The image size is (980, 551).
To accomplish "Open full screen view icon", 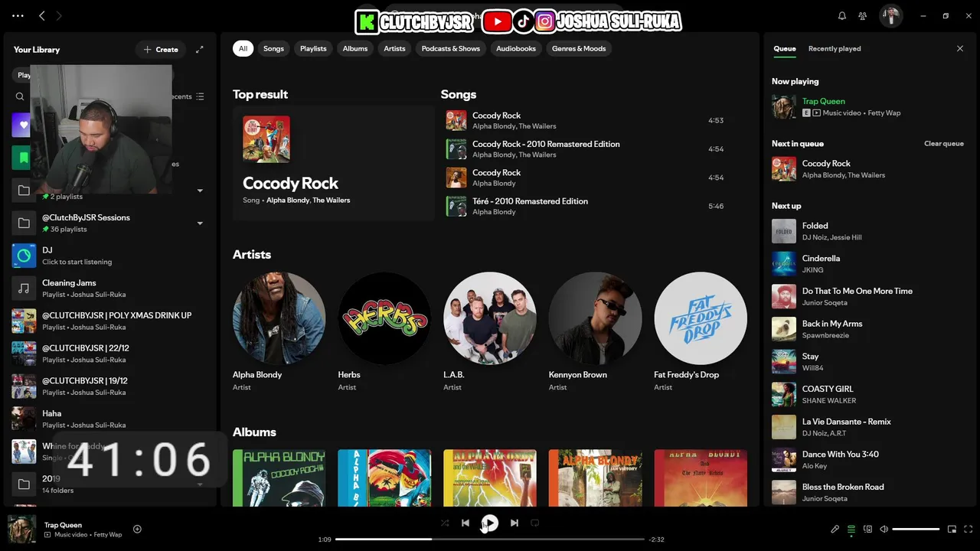I will [x=969, y=529].
